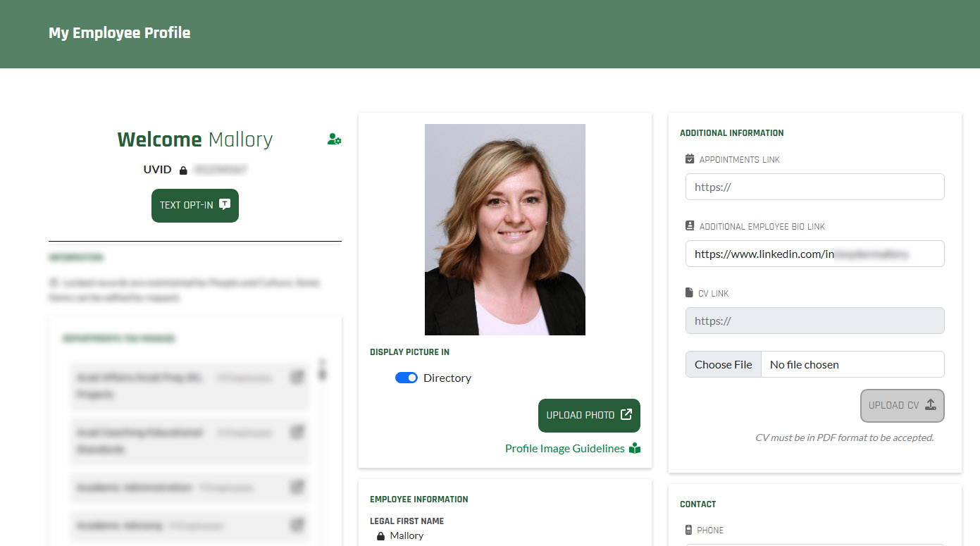Click the LinkedIn bio link input field
Image resolution: width=980 pixels, height=546 pixels.
(x=814, y=254)
